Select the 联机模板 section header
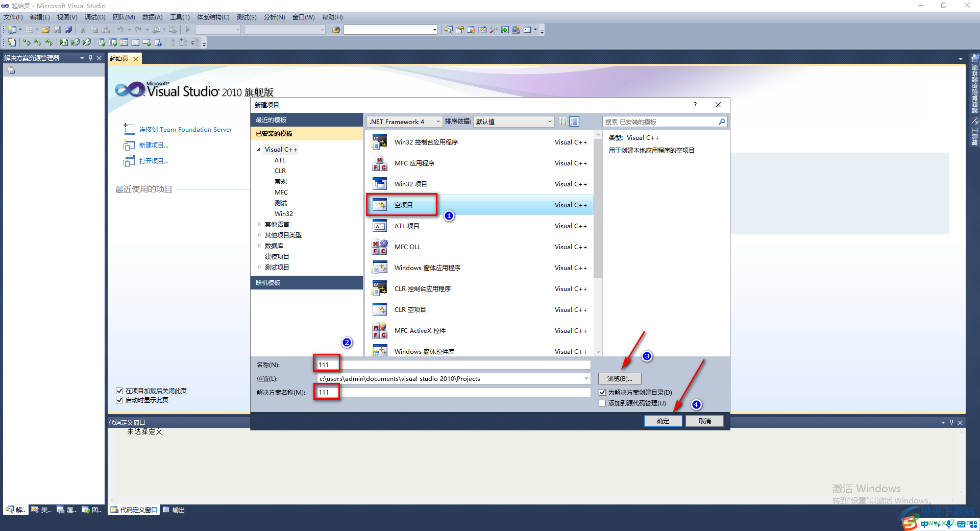The width and height of the screenshot is (980, 531). 306,282
